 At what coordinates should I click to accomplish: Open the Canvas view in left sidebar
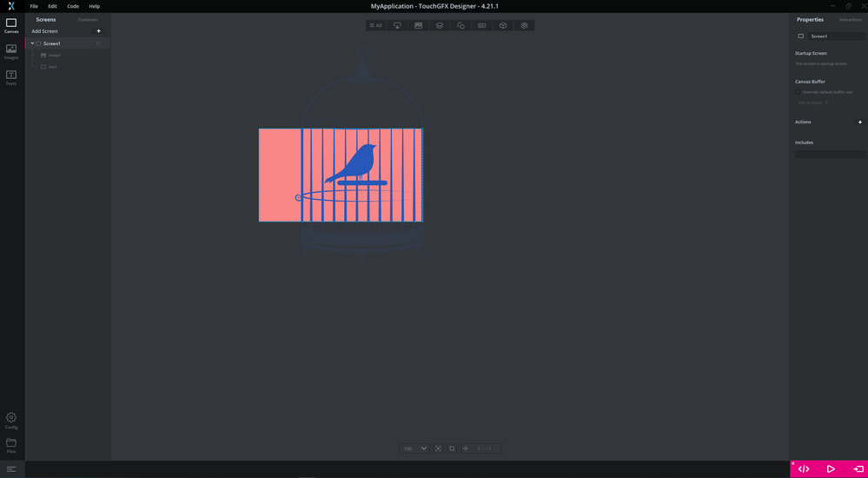coord(11,25)
